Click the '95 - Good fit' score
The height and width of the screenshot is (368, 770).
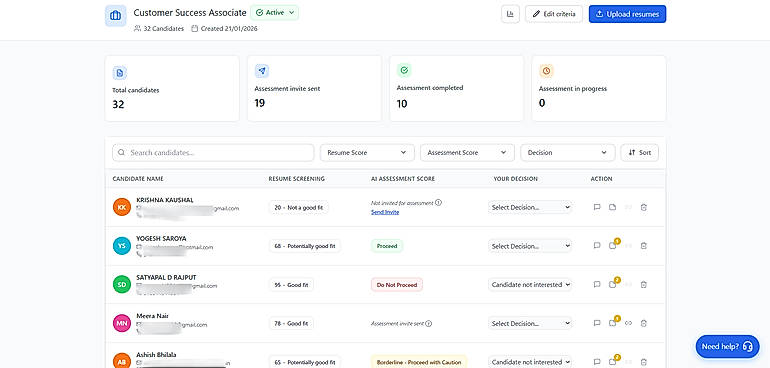291,284
